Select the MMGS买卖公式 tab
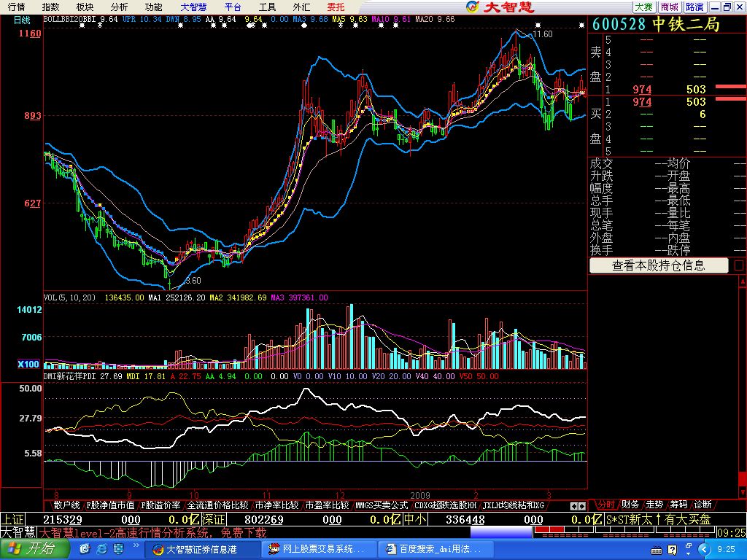Screen dimensions: 747x560 click(381, 505)
